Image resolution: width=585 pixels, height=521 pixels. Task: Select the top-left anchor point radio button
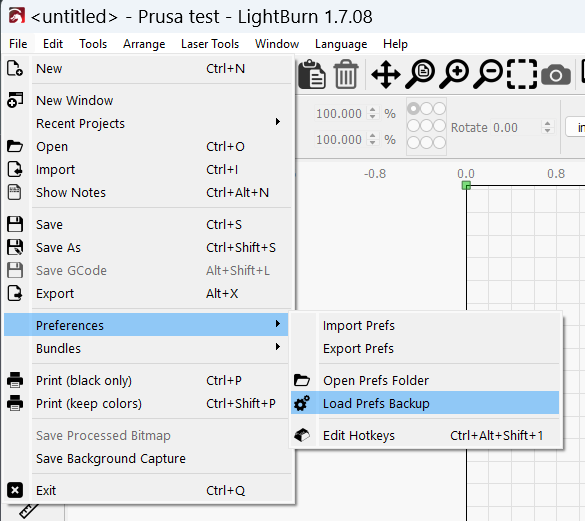413,109
